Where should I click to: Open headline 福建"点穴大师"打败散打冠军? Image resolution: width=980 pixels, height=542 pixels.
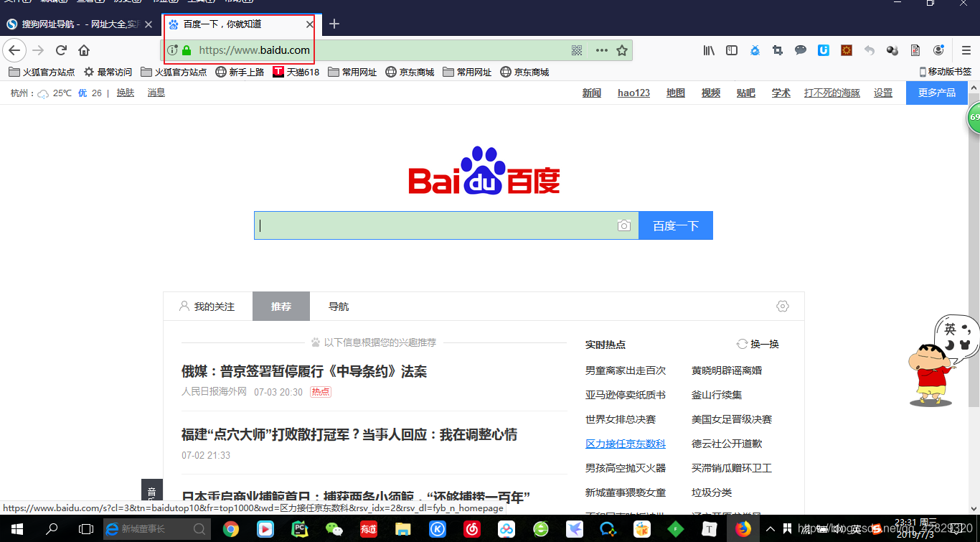[x=349, y=434]
